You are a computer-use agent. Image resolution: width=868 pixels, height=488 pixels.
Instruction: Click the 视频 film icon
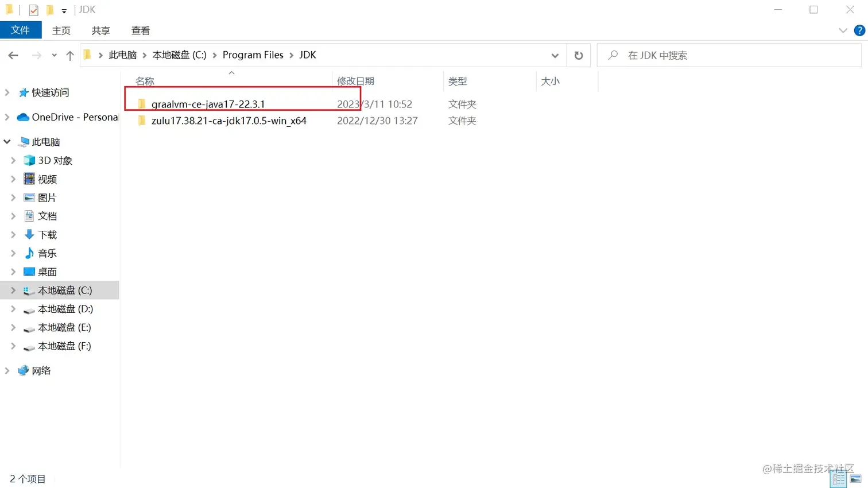(x=29, y=179)
